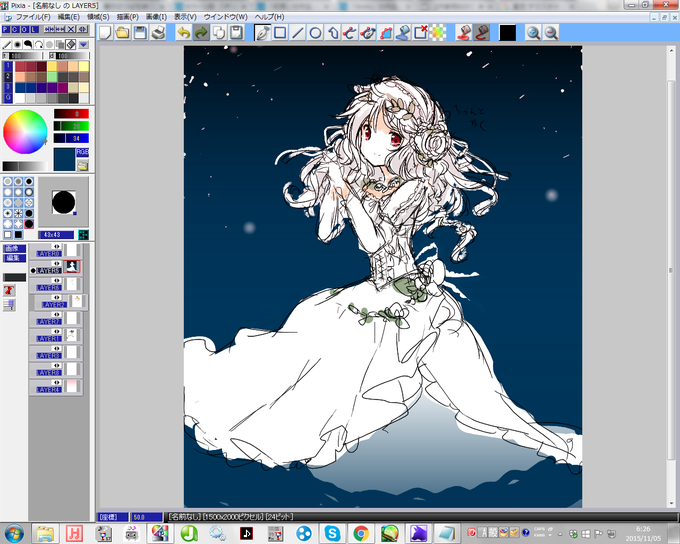Toggle visibility eye of LAYER1
The height and width of the screenshot is (544, 680).
coord(56,331)
